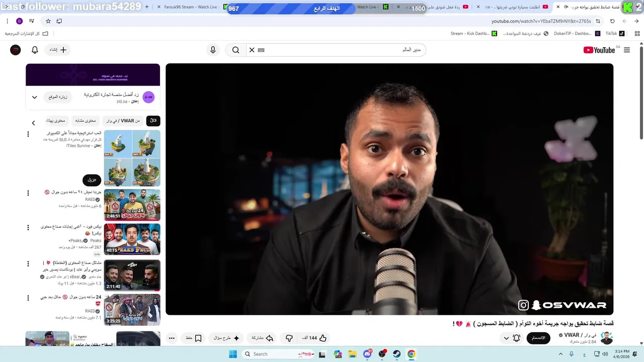The image size is (644, 362).
Task: Open 'كل الإشارات المرجعية' bookmarks folder
Action: 27,34
